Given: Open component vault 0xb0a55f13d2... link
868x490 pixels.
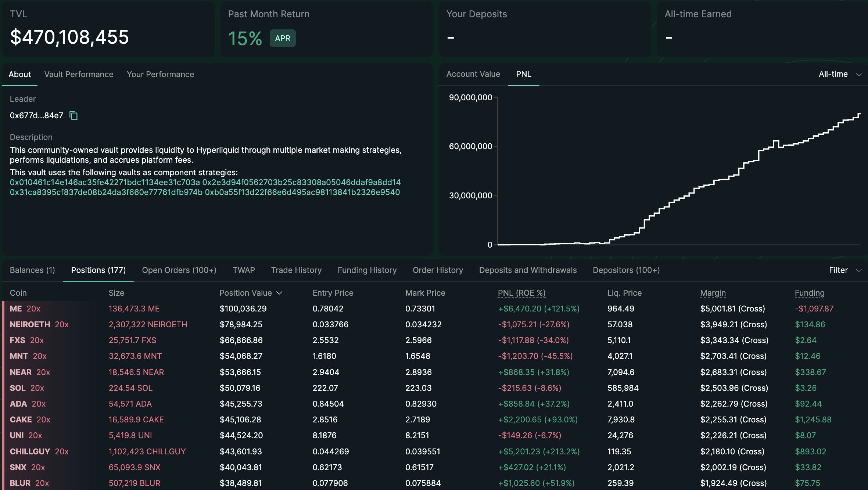Looking at the screenshot, I should 302,192.
